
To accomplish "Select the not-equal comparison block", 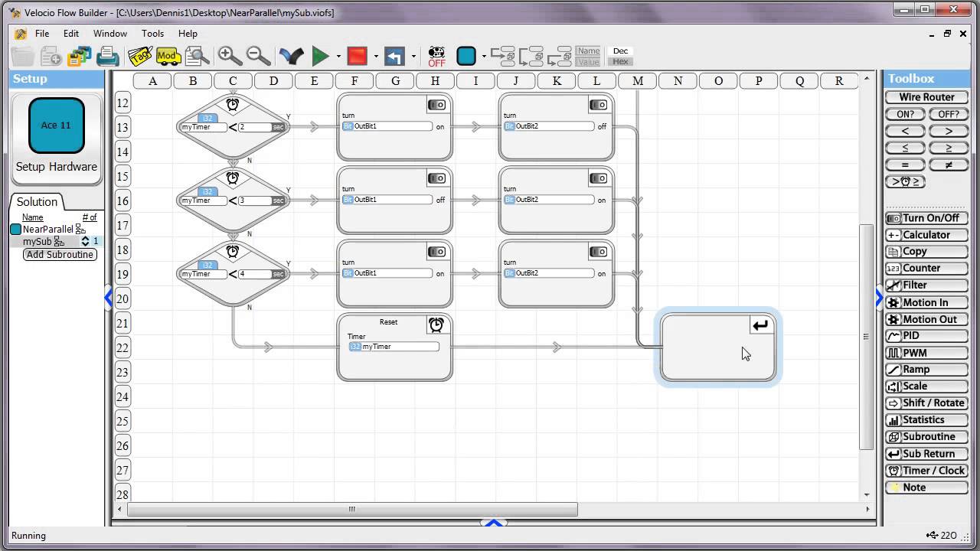I will (948, 165).
